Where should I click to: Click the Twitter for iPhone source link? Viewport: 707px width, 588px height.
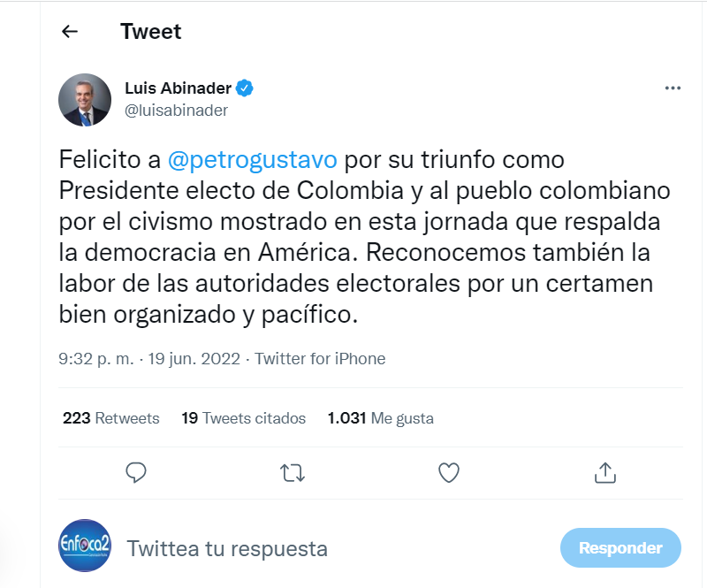[320, 359]
